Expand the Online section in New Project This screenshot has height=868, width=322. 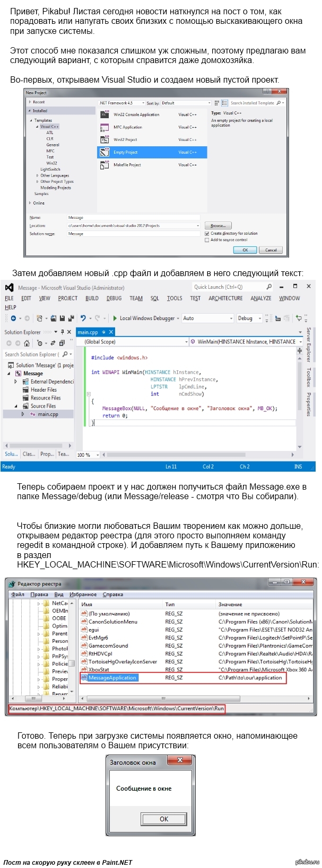tap(30, 203)
